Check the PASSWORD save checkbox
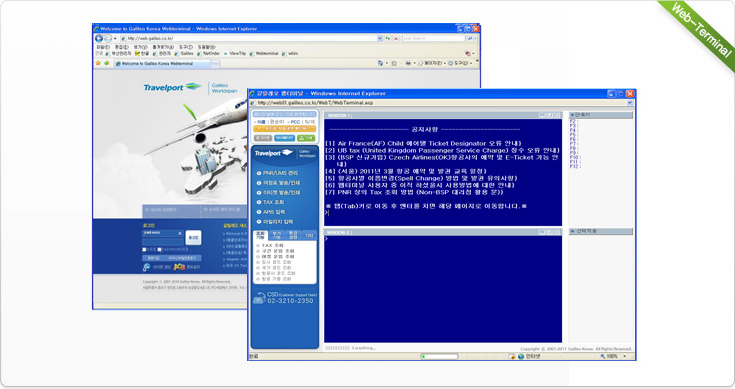The height and width of the screenshot is (389, 735). point(159,249)
